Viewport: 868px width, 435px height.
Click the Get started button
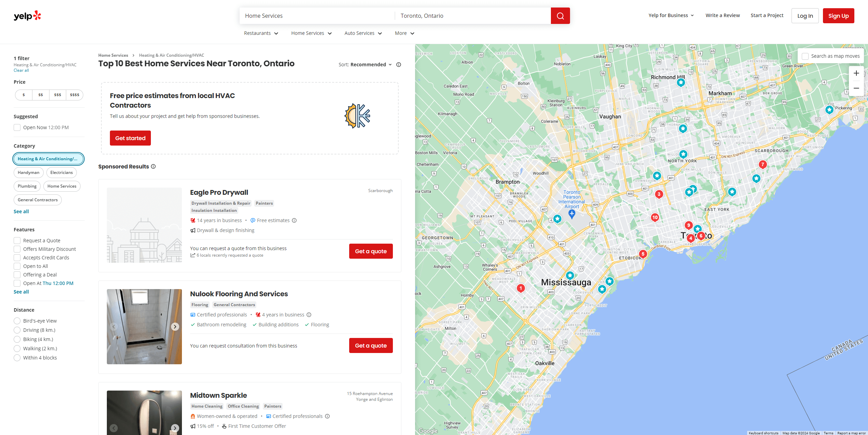(130, 138)
